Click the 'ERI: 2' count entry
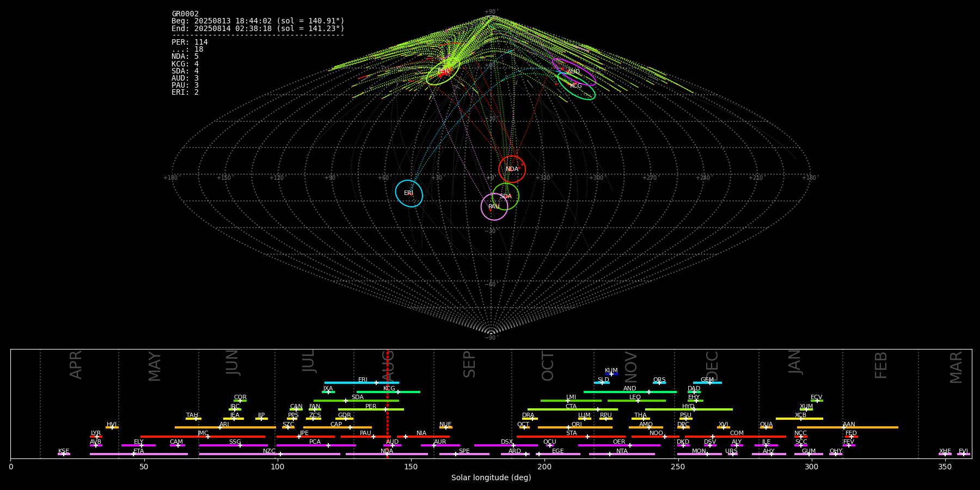This screenshot has height=490, width=980. [x=185, y=92]
